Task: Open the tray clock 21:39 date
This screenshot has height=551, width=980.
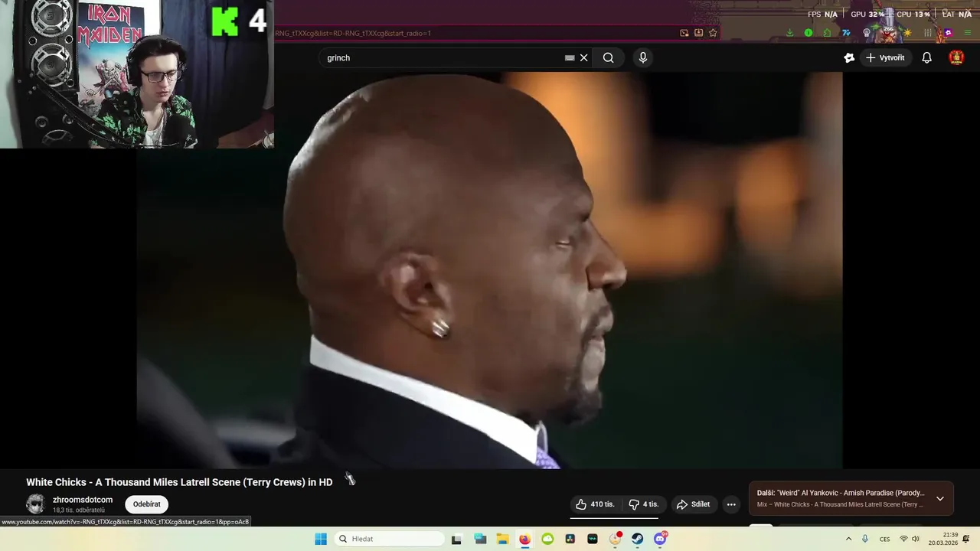Action: point(942,539)
